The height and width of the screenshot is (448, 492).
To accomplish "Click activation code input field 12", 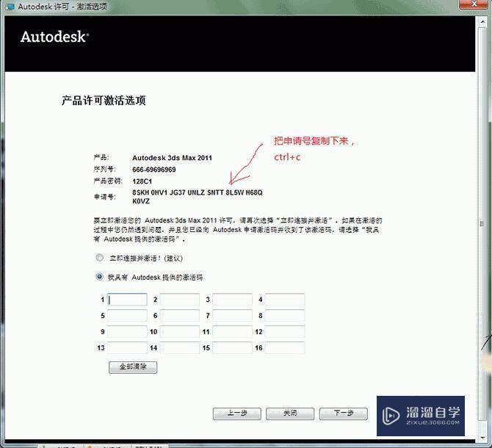I will pos(285,332).
